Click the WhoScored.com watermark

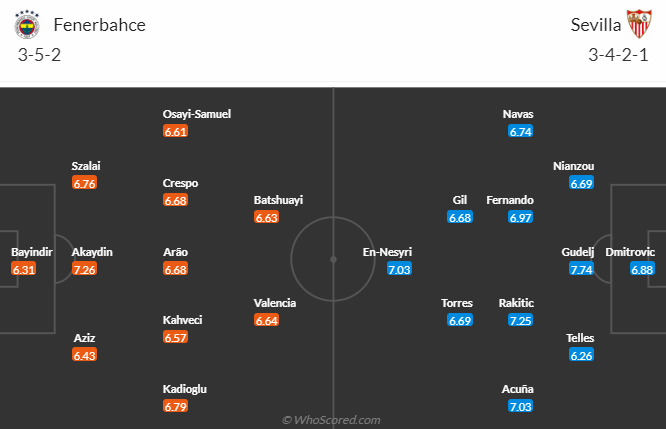333,420
